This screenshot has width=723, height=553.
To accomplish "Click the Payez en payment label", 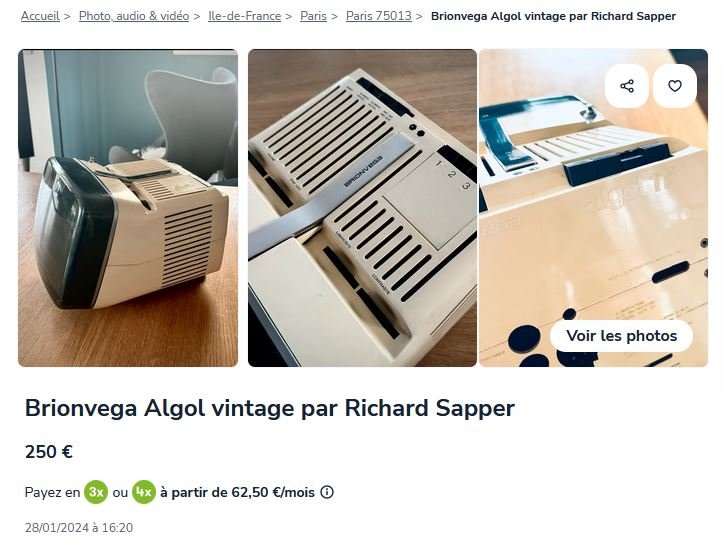I will 53,492.
